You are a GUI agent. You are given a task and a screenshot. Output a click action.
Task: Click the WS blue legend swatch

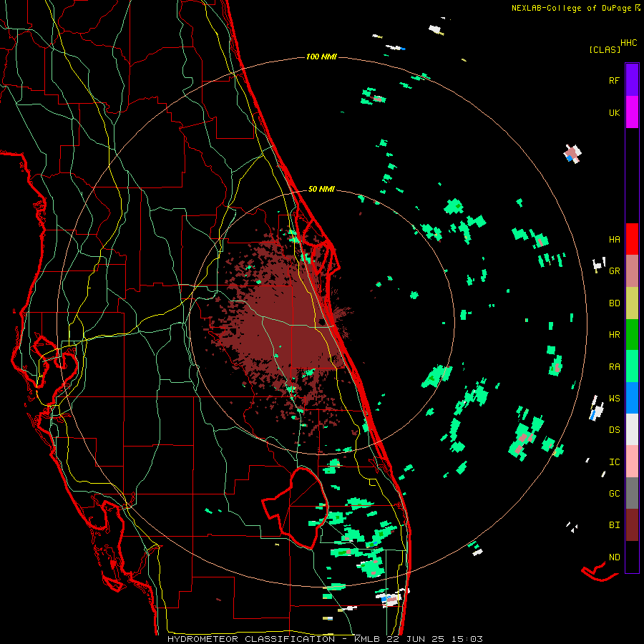632,398
